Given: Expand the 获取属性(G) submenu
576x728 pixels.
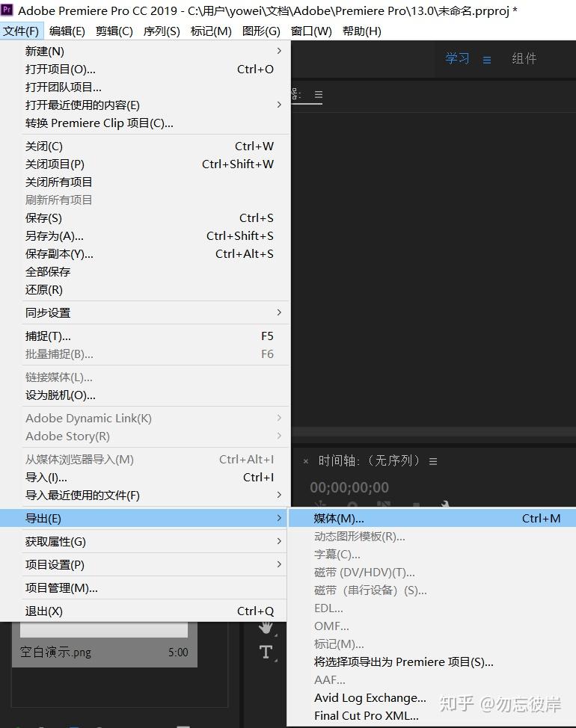Looking at the screenshot, I should click(144, 541).
